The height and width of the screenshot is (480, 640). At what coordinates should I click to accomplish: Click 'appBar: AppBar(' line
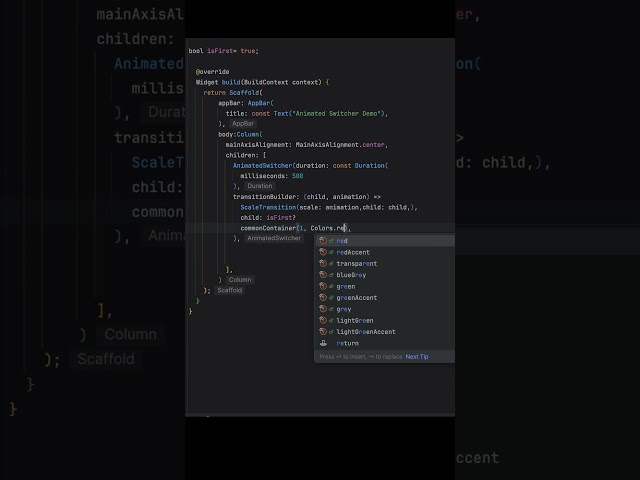click(246, 103)
